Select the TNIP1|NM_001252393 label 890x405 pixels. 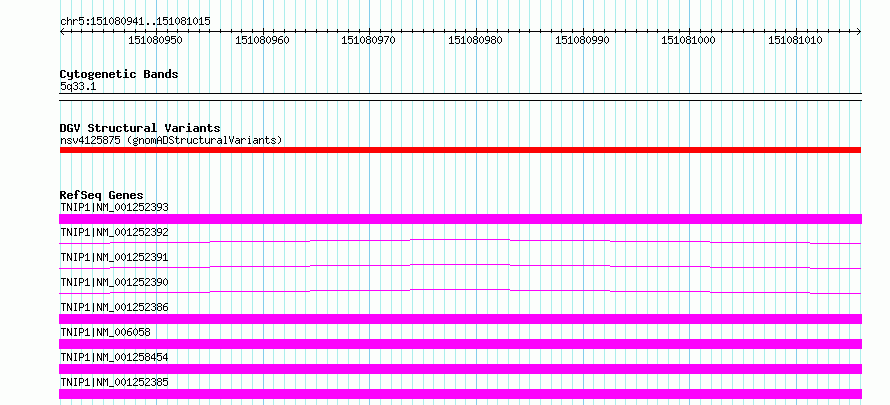(114, 208)
